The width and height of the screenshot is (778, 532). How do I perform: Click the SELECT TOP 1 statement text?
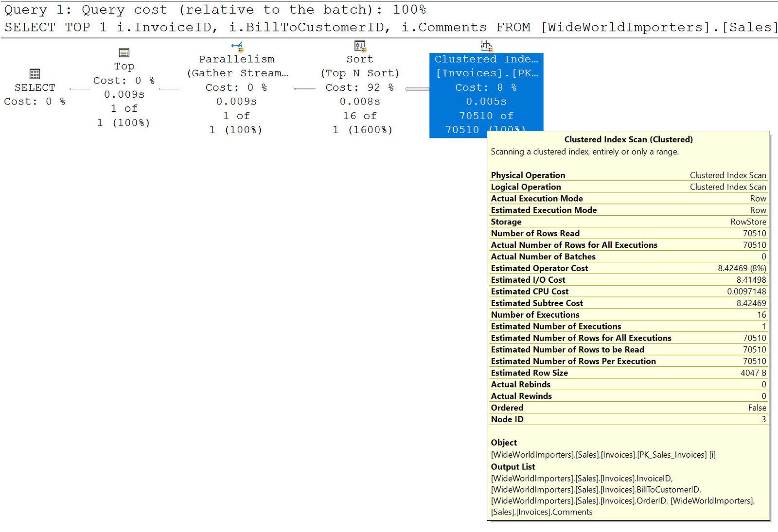pos(390,27)
